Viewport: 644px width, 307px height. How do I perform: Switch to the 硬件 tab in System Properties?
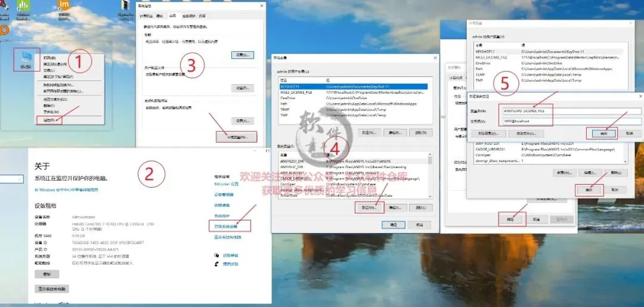[160, 16]
